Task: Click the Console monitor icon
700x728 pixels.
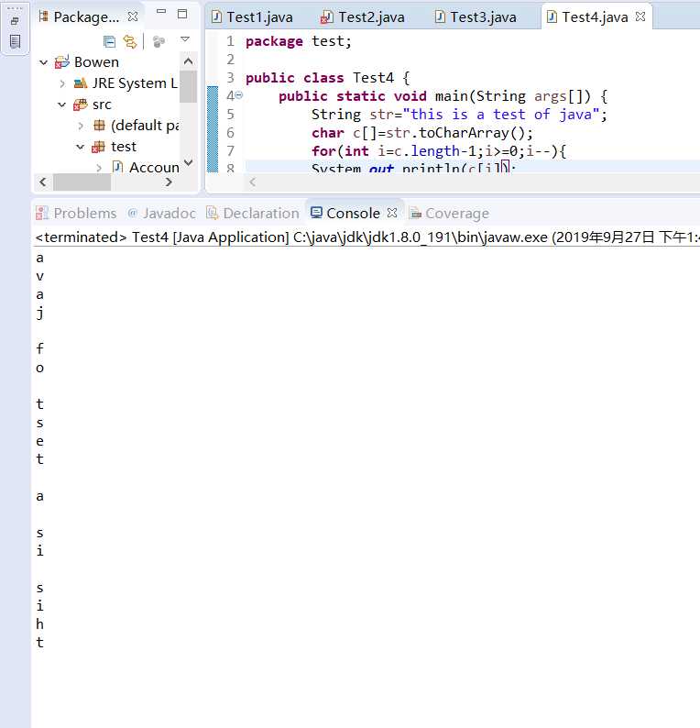Action: [x=316, y=213]
